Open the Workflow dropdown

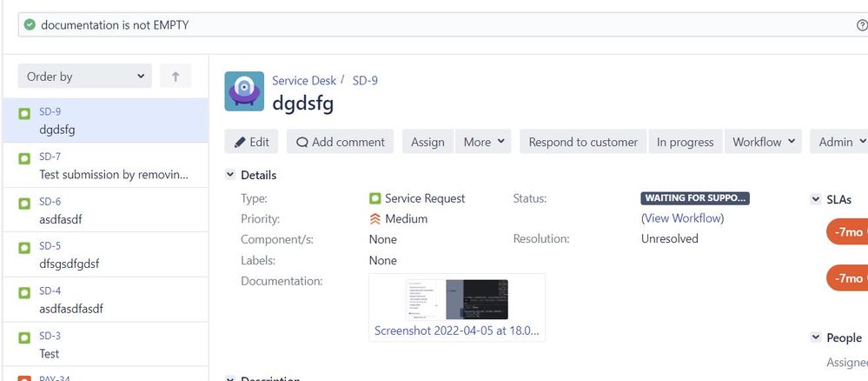[764, 142]
